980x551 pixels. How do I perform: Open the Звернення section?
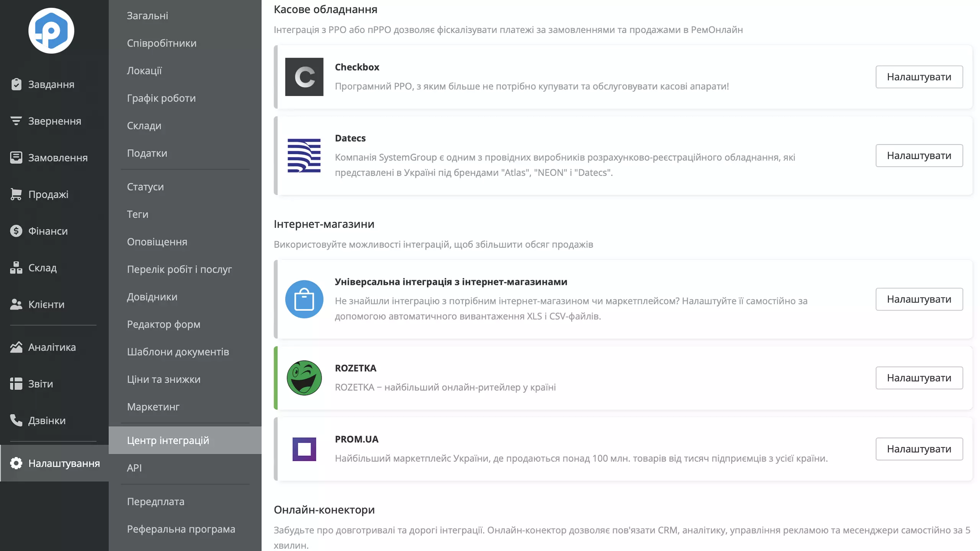click(54, 121)
